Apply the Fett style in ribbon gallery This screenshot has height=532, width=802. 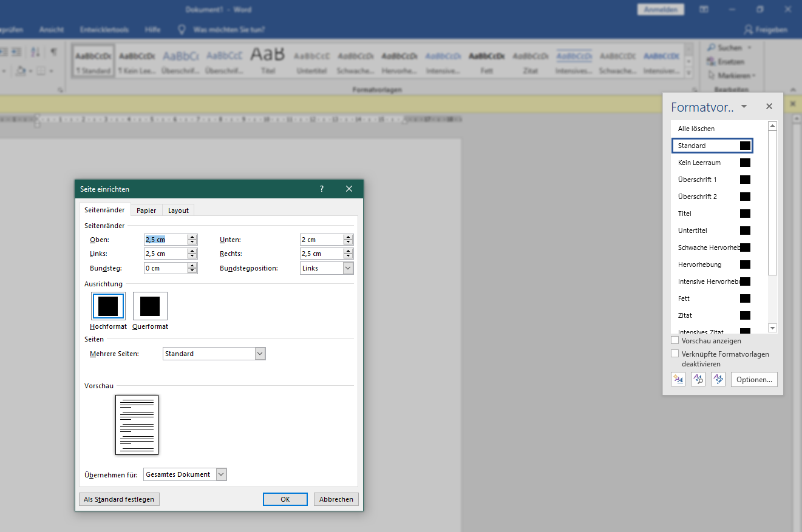487,61
